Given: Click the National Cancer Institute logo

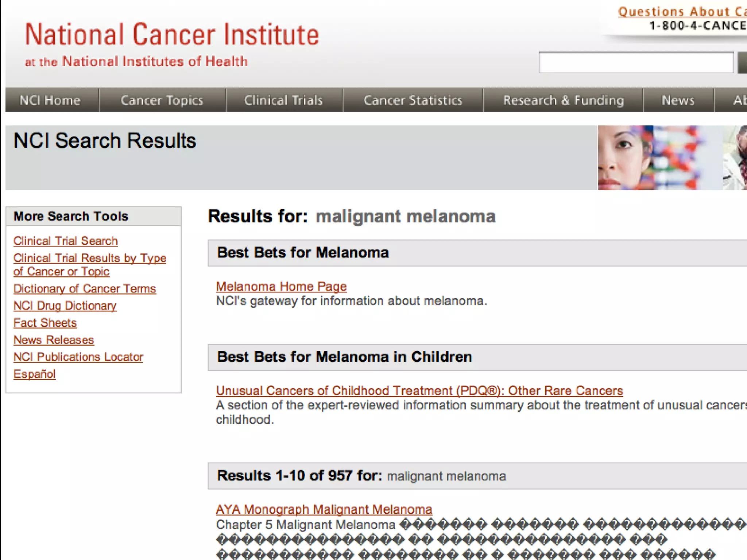Looking at the screenshot, I should pos(171,35).
